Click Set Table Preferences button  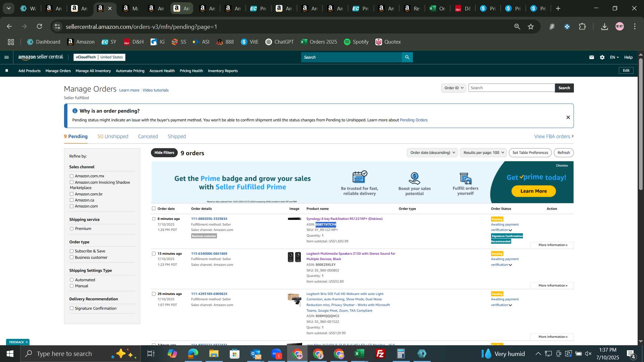(x=530, y=153)
